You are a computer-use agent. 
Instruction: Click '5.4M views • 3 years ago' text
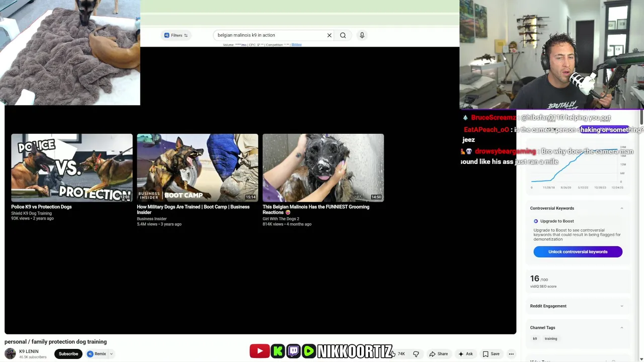tap(159, 224)
